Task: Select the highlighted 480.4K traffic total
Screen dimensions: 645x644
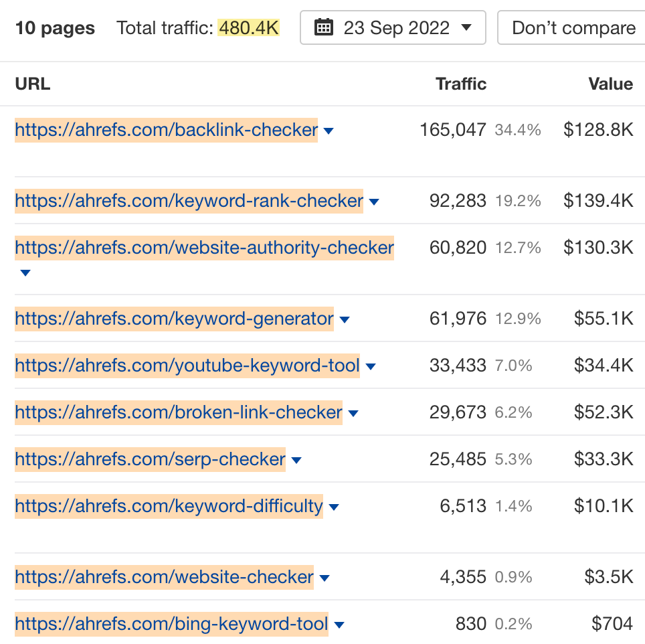Action: (248, 27)
